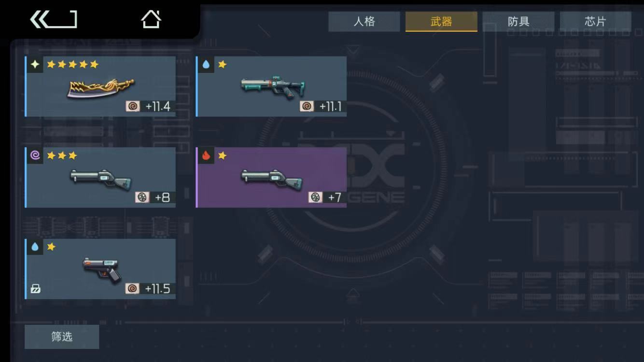Click the lock icon on pistol card
The width and height of the screenshot is (644, 362).
click(36, 289)
